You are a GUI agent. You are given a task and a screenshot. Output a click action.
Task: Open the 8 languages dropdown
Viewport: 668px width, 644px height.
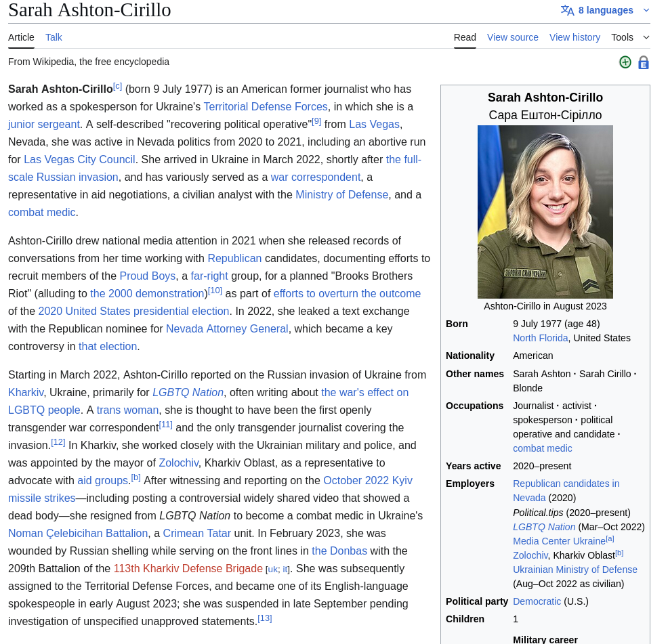click(x=605, y=10)
